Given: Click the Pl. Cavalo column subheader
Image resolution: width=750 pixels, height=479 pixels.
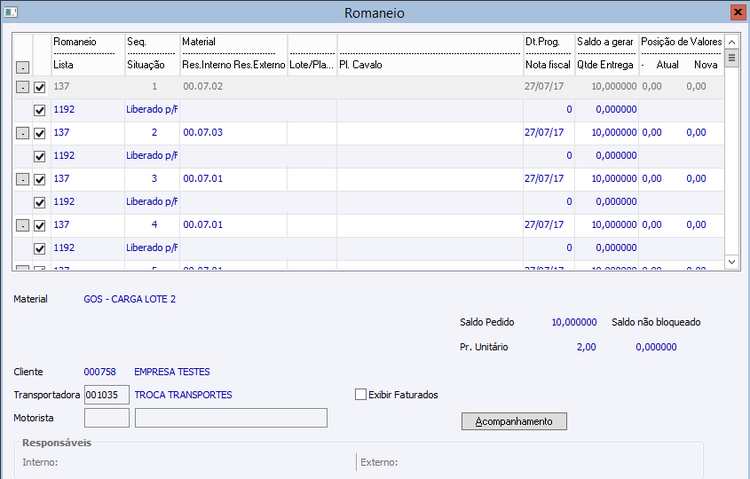Looking at the screenshot, I should click(x=361, y=65).
